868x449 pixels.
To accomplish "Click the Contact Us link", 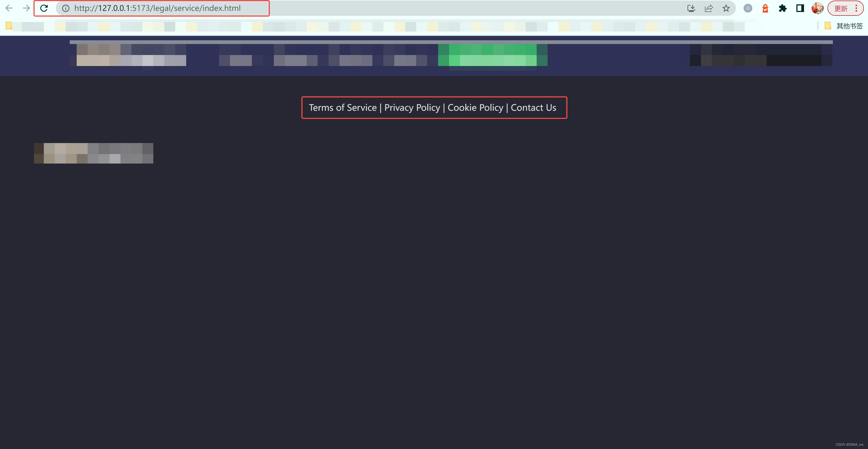I will coord(533,107).
